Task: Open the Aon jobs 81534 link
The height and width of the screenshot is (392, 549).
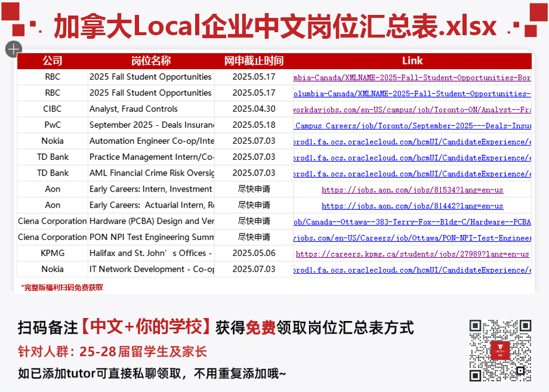Action: (412, 190)
